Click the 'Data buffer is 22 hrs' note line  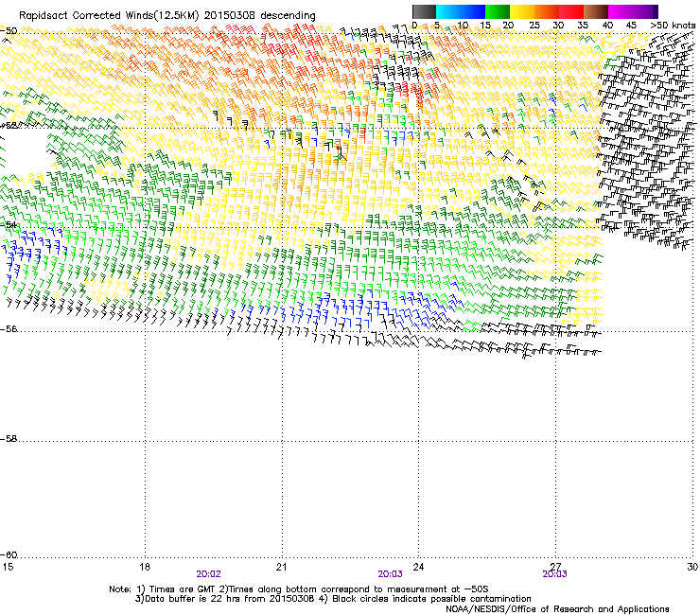pyautogui.click(x=333, y=599)
